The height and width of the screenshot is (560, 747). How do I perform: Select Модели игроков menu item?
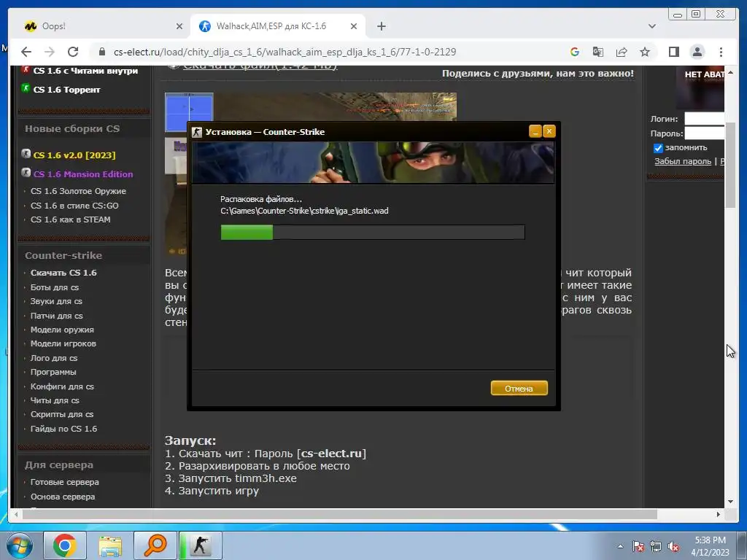click(63, 343)
